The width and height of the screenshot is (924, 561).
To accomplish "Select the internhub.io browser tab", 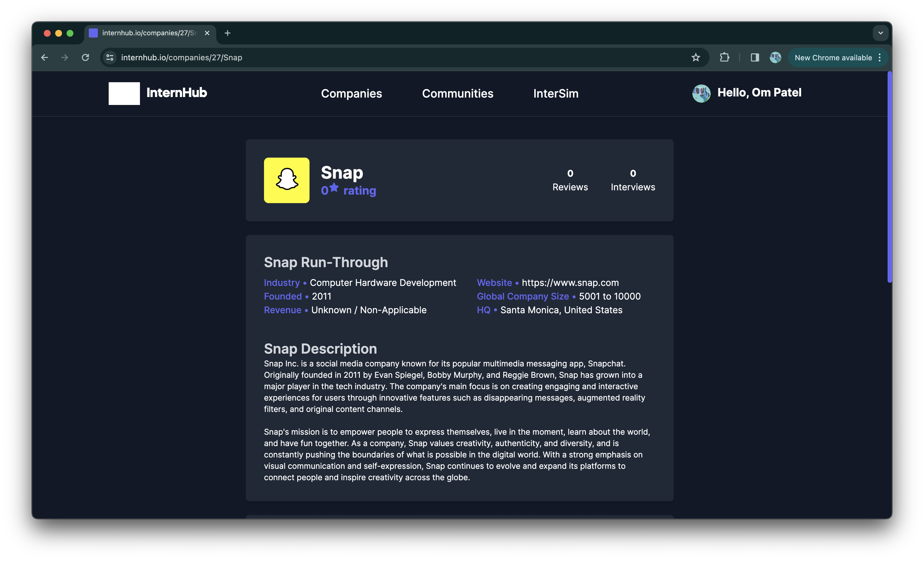I will (150, 33).
